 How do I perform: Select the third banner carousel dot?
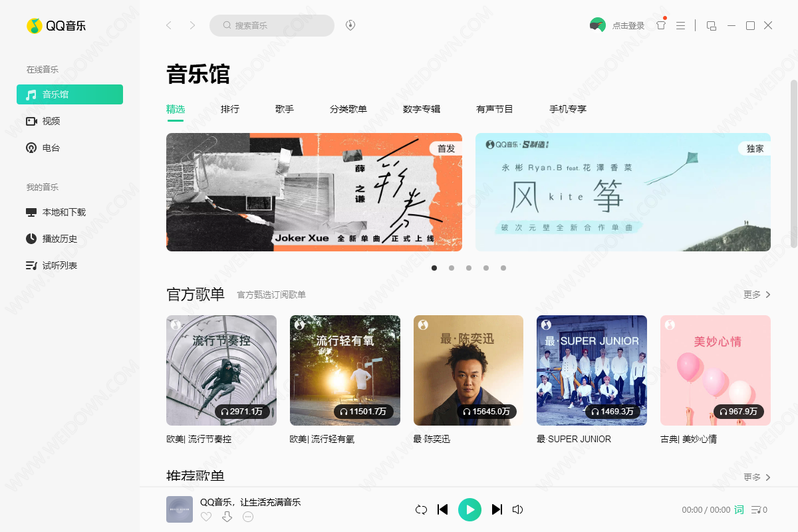pos(469,268)
